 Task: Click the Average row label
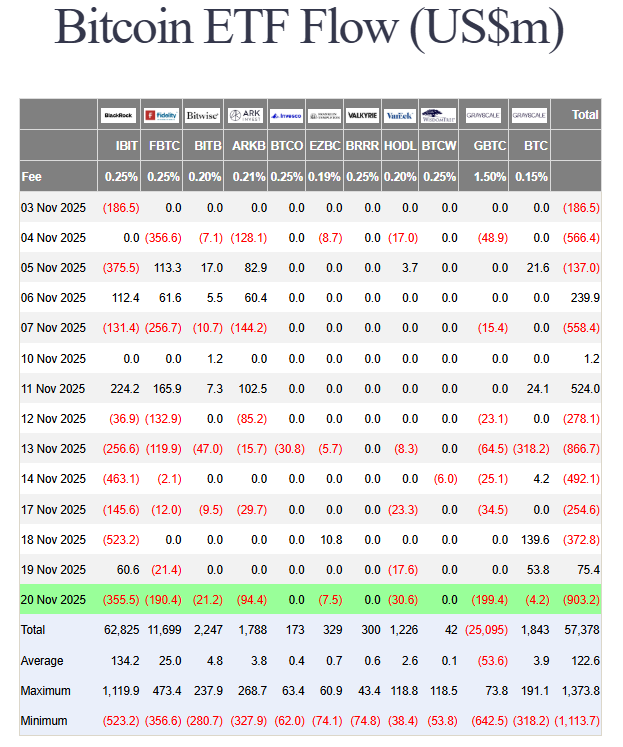point(43,660)
